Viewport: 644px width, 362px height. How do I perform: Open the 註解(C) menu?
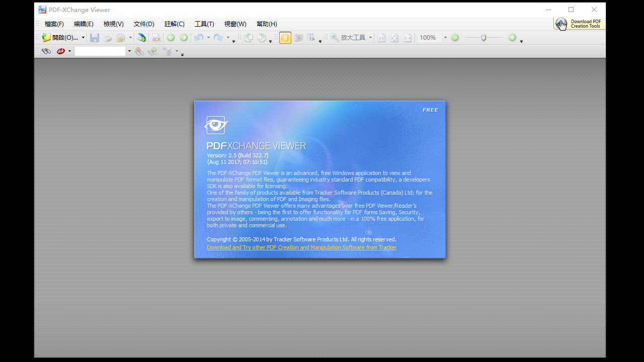click(174, 24)
